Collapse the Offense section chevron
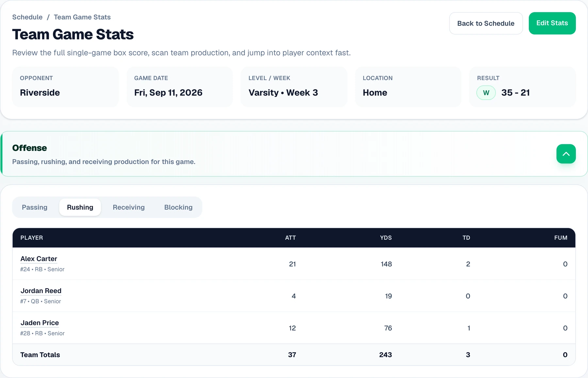Screen dimensions: 588x378 point(566,154)
